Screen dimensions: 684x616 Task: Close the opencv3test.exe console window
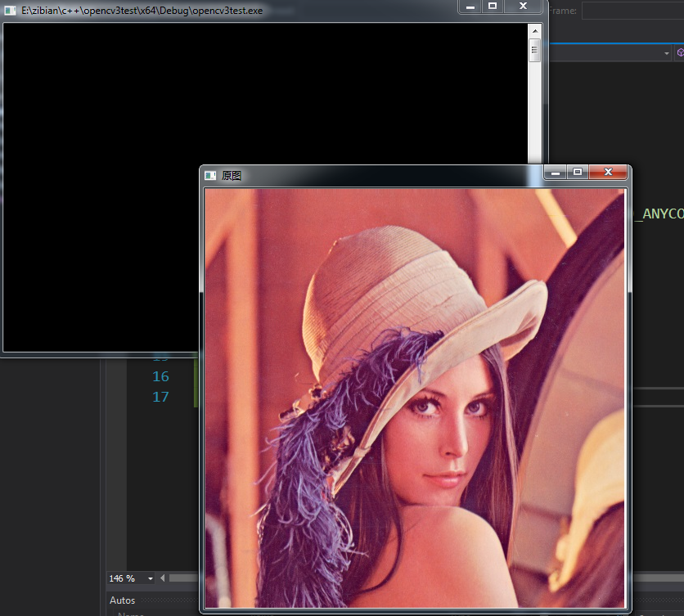point(524,7)
